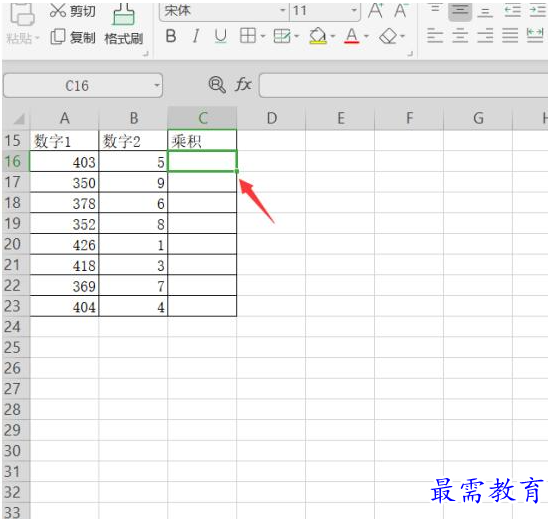This screenshot has height=522, width=552.
Task: Select align left icon
Action: 435,36
